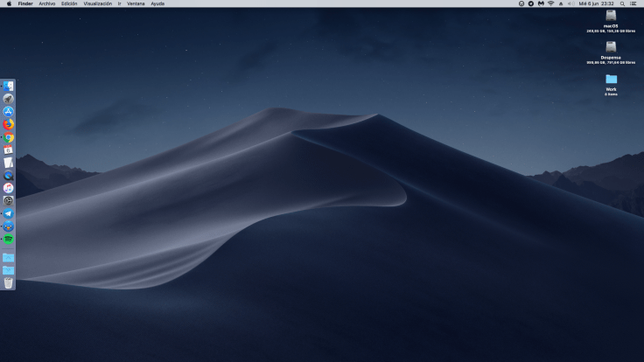Open Firefox in the Dock
Viewport: 644px width, 362px height.
point(8,124)
